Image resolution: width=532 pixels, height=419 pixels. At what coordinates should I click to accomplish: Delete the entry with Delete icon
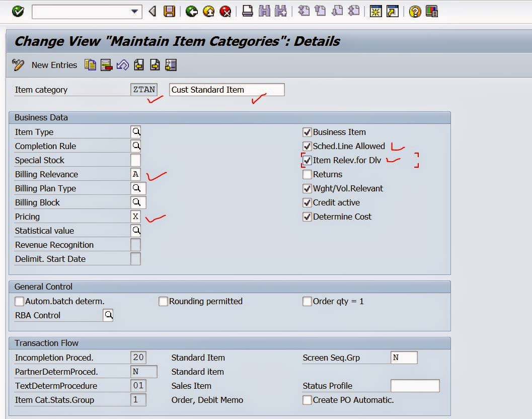tap(106, 65)
